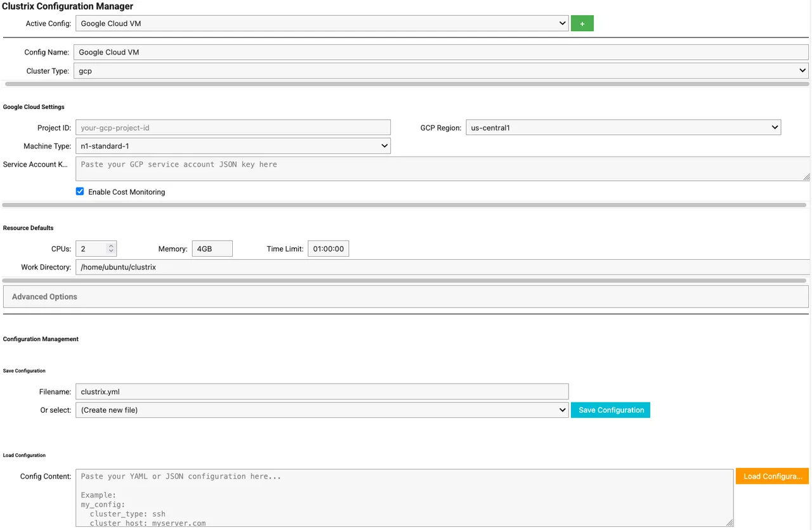Click the Config Content textarea
This screenshot has width=812, height=530.
click(404, 498)
